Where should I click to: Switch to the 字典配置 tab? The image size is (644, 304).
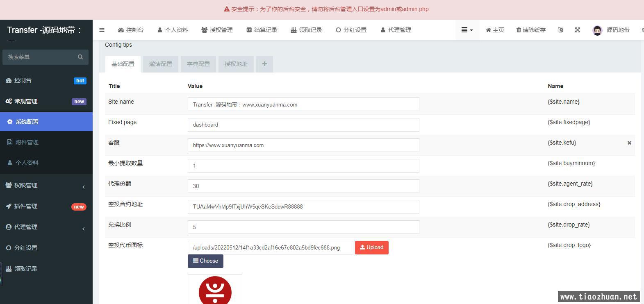pos(198,64)
